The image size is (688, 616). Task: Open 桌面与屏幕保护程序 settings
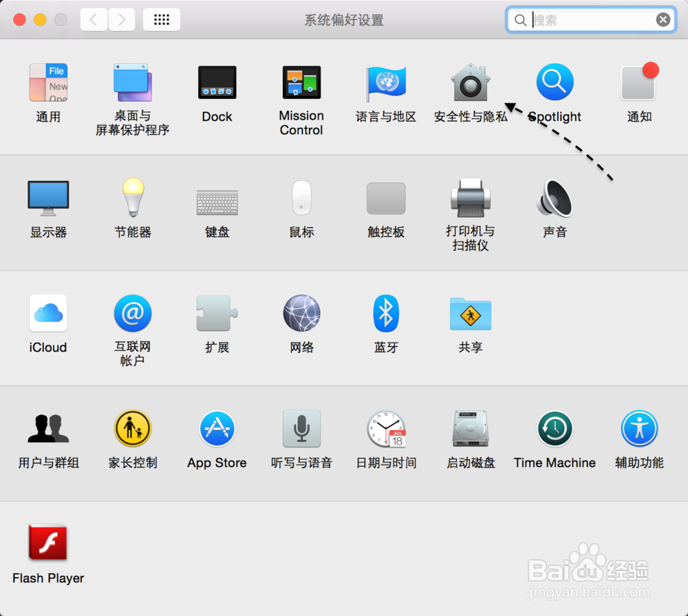click(132, 82)
